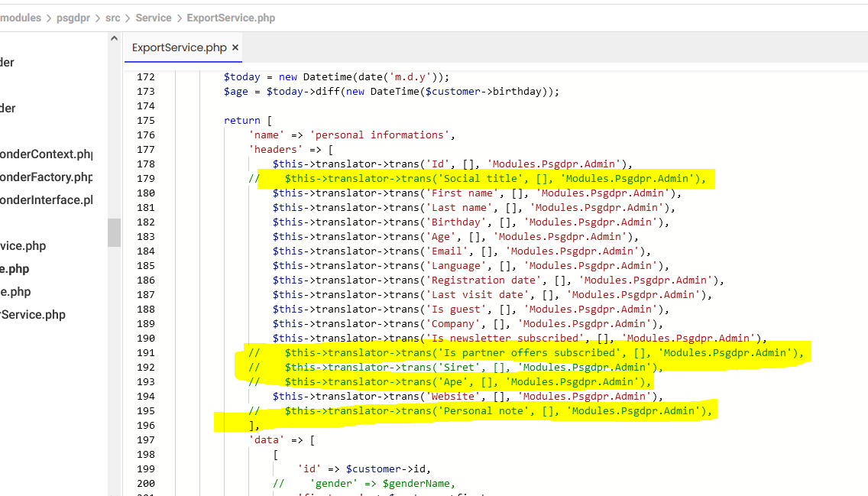Click the 'return [' line of code

(248, 120)
